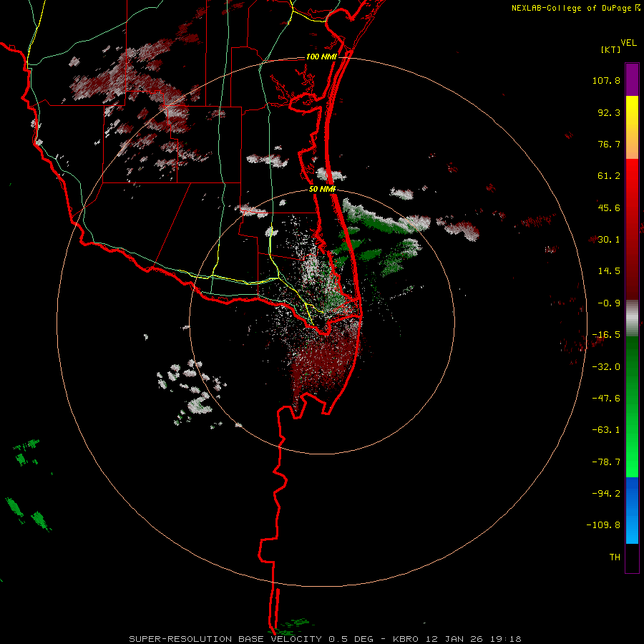644x644 pixels.
Task: Click the -78.7 velocity scale value
Action: pos(606,462)
